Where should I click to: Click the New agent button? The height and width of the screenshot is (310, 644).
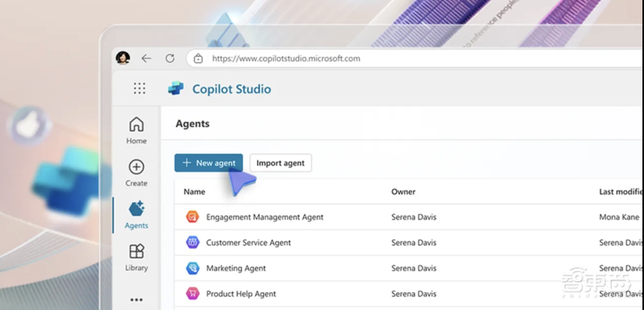pos(209,163)
